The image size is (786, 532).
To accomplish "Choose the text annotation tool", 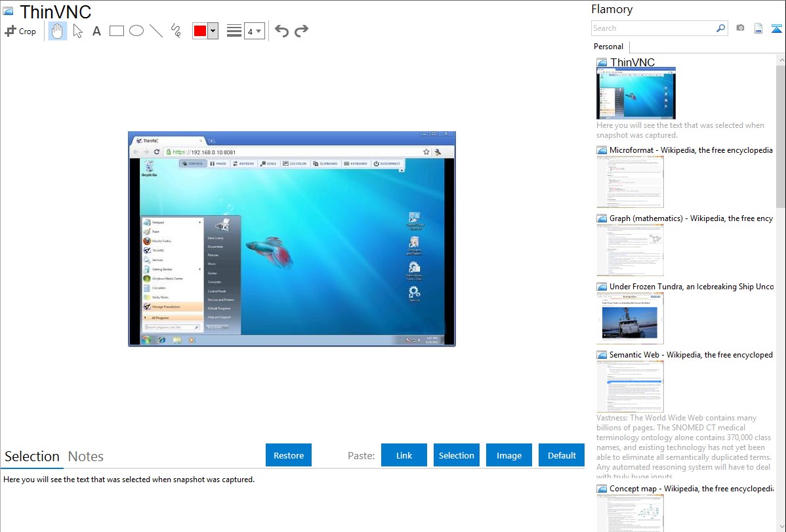I will pyautogui.click(x=96, y=31).
